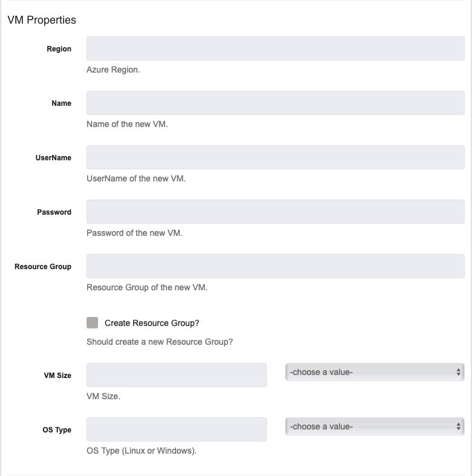Activate the Resource Group text field
This screenshot has height=476, width=472.
[x=275, y=266]
